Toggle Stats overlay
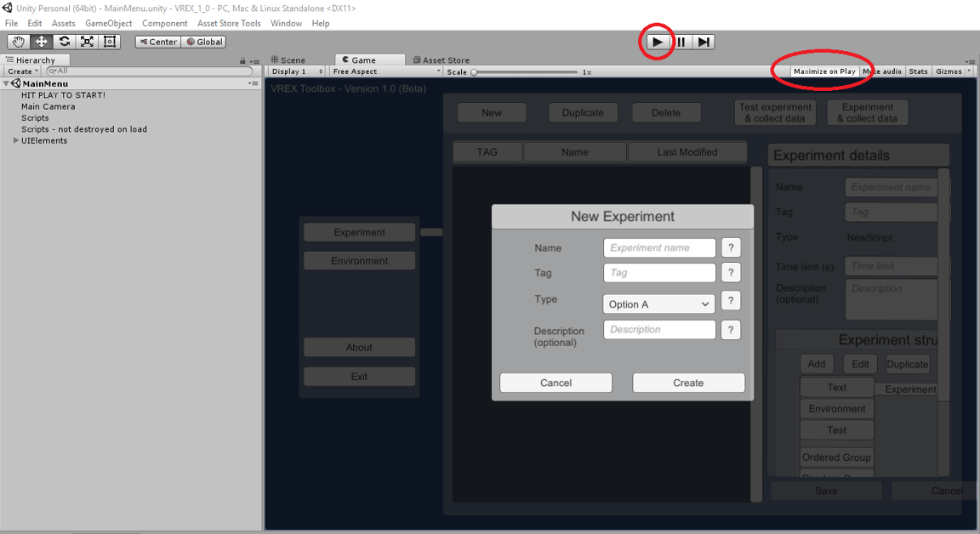This screenshot has width=980, height=534. tap(918, 71)
